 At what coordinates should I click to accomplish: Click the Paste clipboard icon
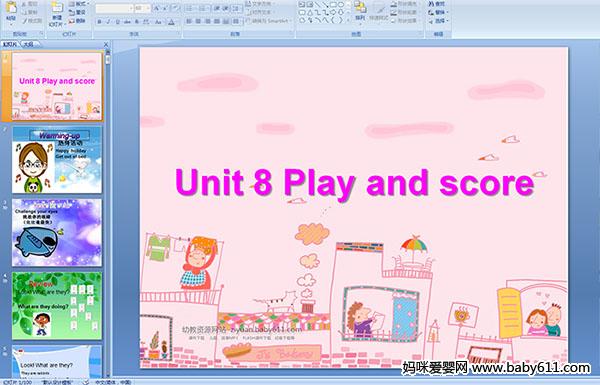(x=11, y=7)
